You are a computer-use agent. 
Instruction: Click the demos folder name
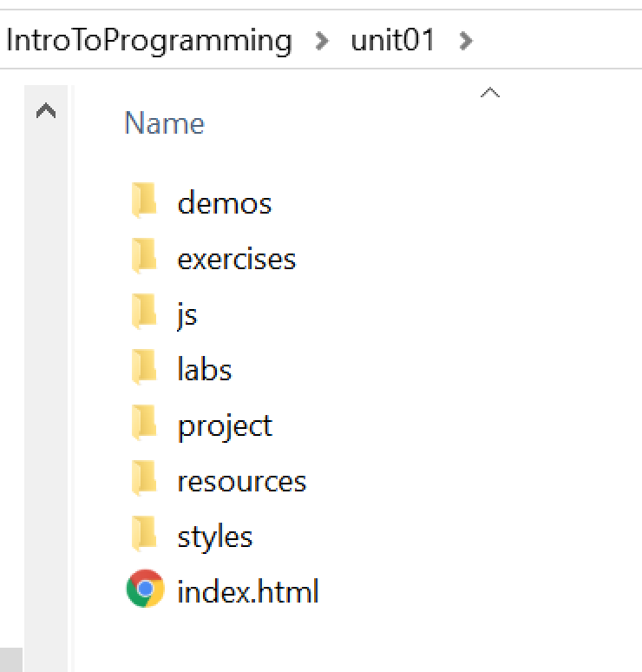225,202
